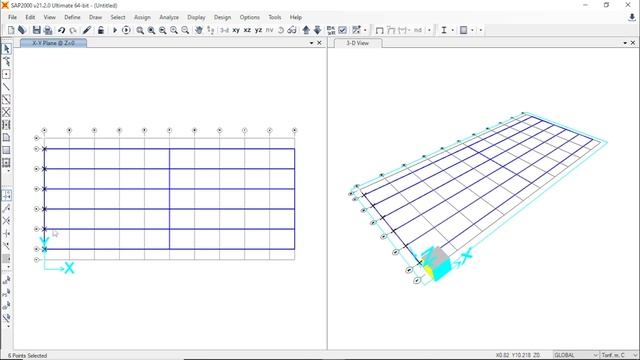This screenshot has width=640, height=360.
Task: Close the X-Y Plane view window
Action: 320,43
